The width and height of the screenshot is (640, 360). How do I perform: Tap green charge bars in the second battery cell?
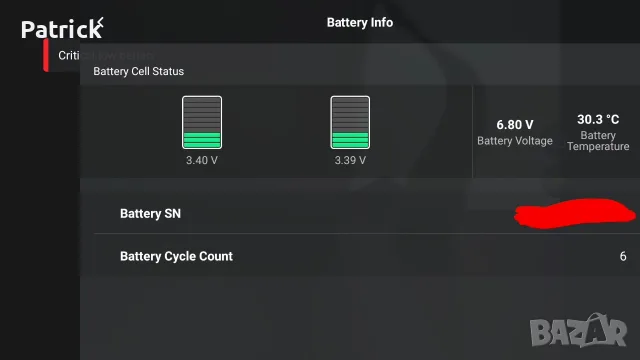tap(350, 140)
